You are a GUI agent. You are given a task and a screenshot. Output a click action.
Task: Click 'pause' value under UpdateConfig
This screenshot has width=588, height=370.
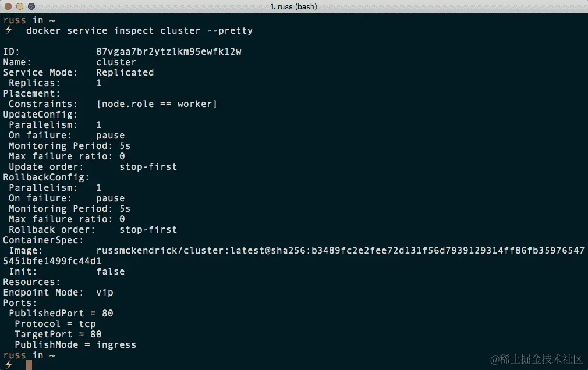110,136
